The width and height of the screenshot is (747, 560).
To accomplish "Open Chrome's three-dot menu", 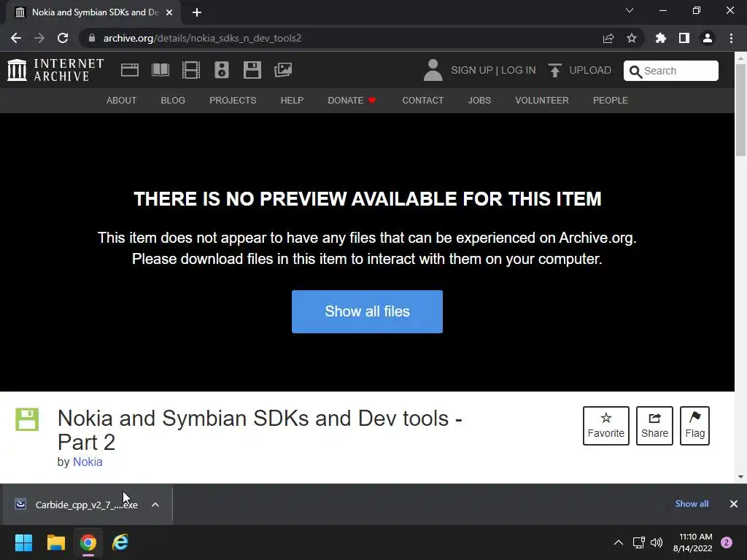I will (731, 38).
